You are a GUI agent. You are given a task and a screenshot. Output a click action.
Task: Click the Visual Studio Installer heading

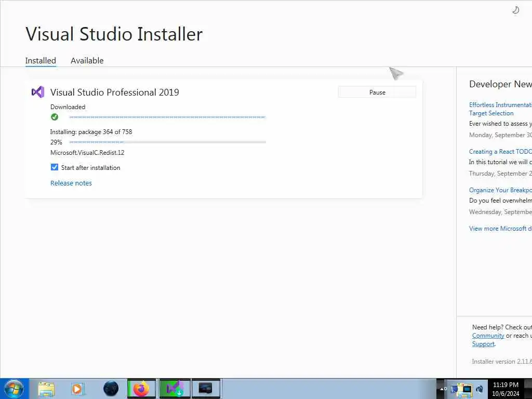coord(114,34)
